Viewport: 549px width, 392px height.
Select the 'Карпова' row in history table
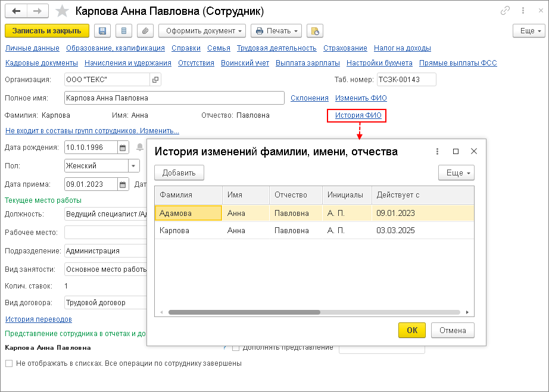(314, 230)
